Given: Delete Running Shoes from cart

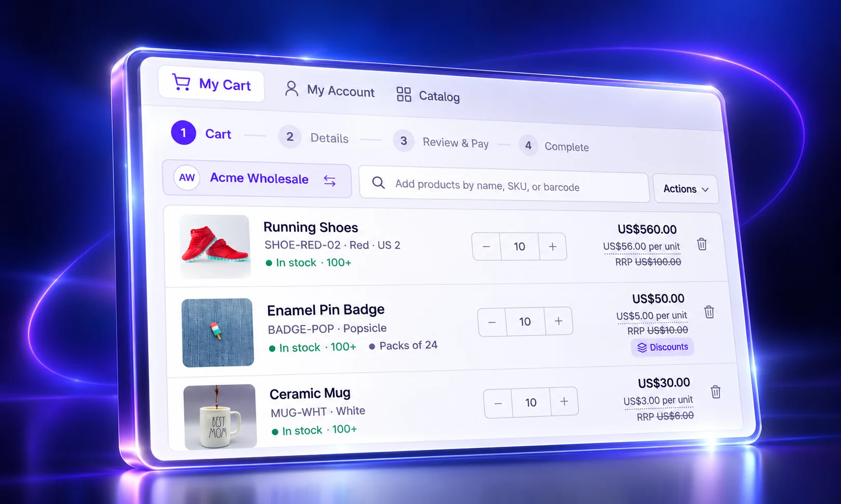Looking at the screenshot, I should [x=702, y=244].
